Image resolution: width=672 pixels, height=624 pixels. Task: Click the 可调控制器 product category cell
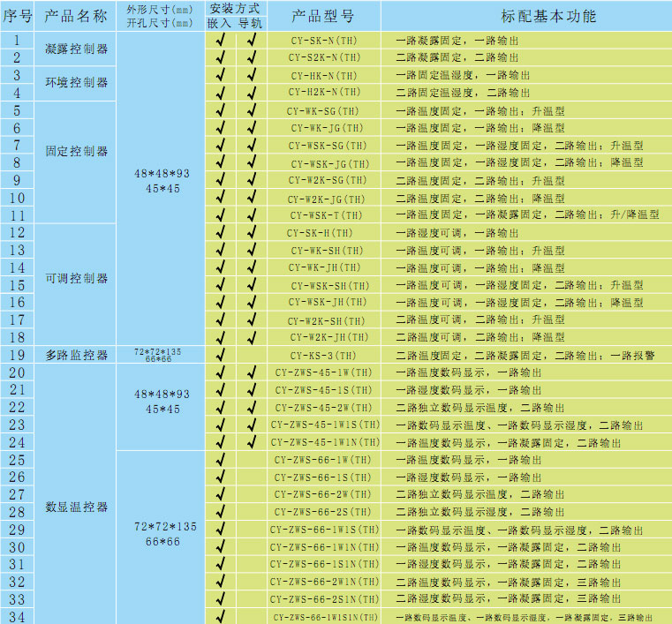click(76, 278)
